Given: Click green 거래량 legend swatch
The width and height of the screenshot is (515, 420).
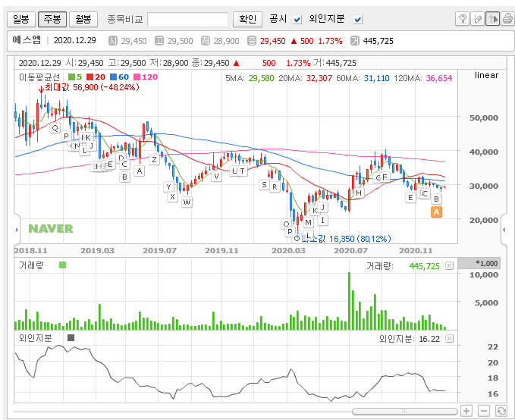Looking at the screenshot, I should coord(62,265).
